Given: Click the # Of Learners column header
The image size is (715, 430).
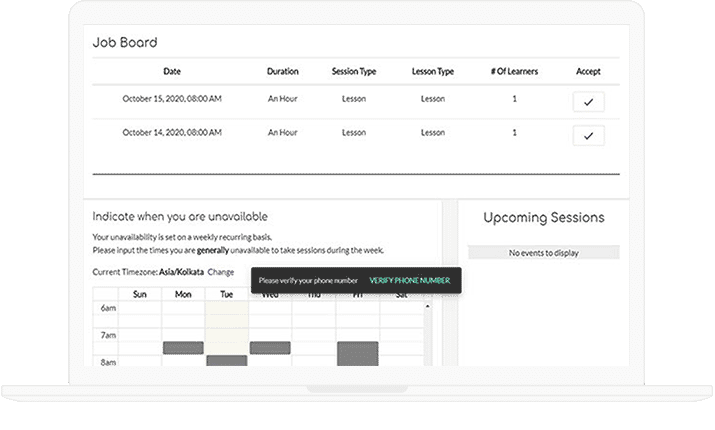Looking at the screenshot, I should click(514, 72).
